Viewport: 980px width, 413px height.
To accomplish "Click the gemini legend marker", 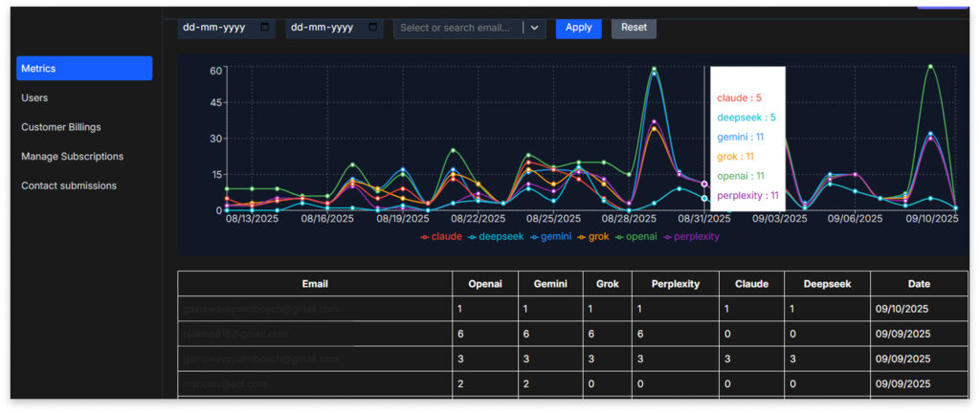I will (534, 236).
